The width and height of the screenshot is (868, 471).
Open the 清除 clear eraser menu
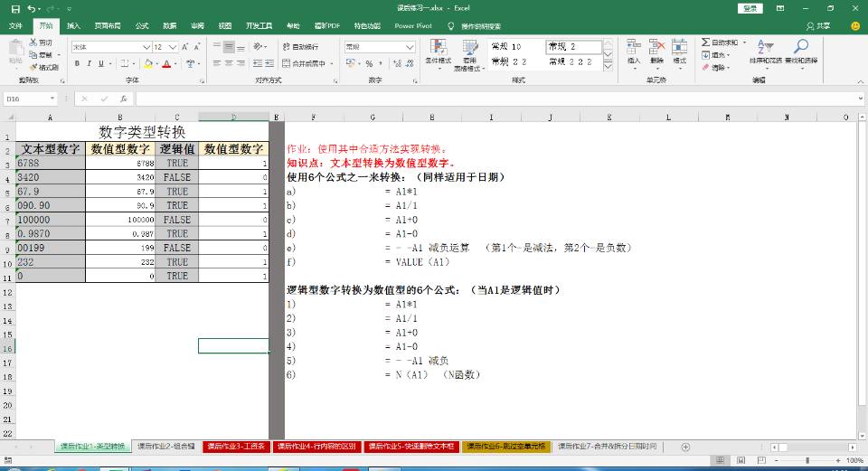[716, 68]
